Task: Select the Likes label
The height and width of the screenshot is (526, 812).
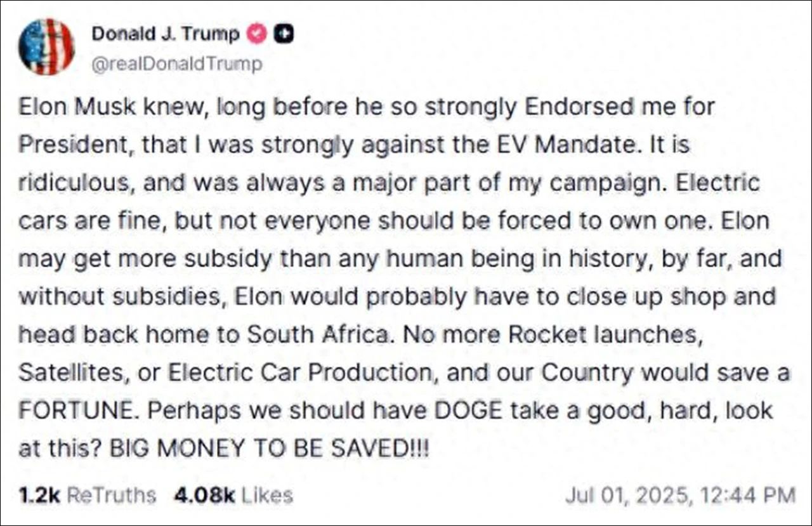Action: [266, 495]
